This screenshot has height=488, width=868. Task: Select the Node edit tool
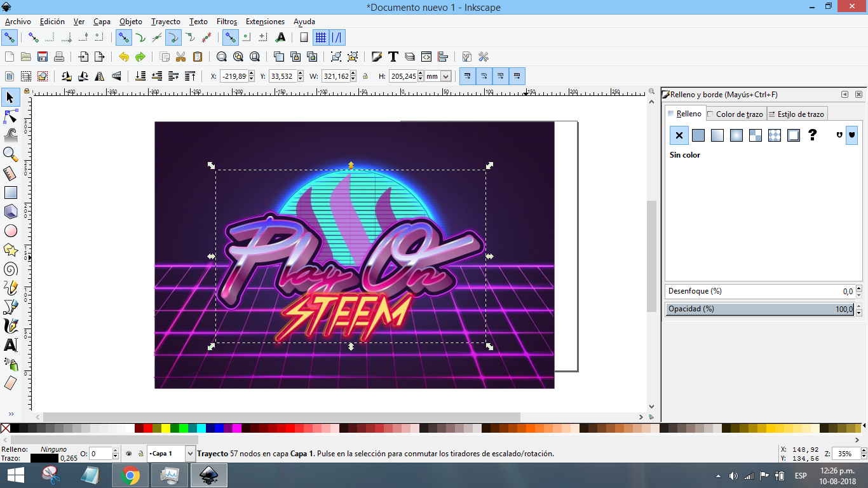point(10,116)
